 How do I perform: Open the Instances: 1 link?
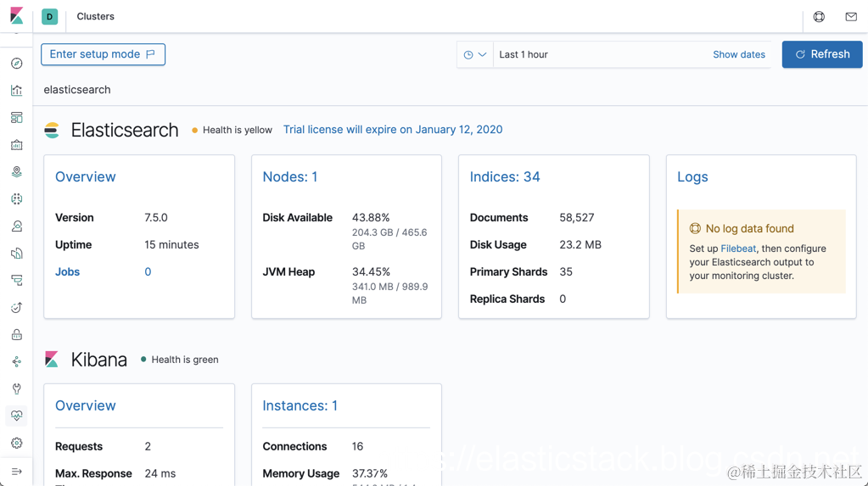point(300,405)
